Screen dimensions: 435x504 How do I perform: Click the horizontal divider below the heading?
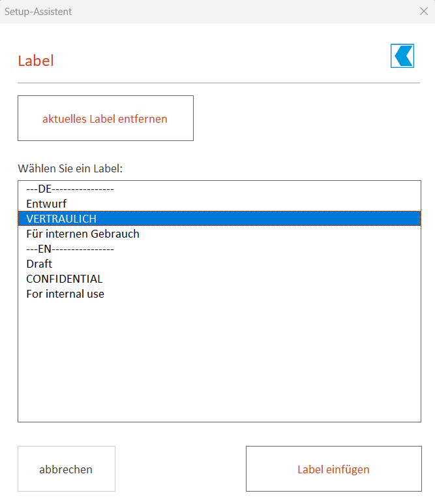[x=218, y=83]
